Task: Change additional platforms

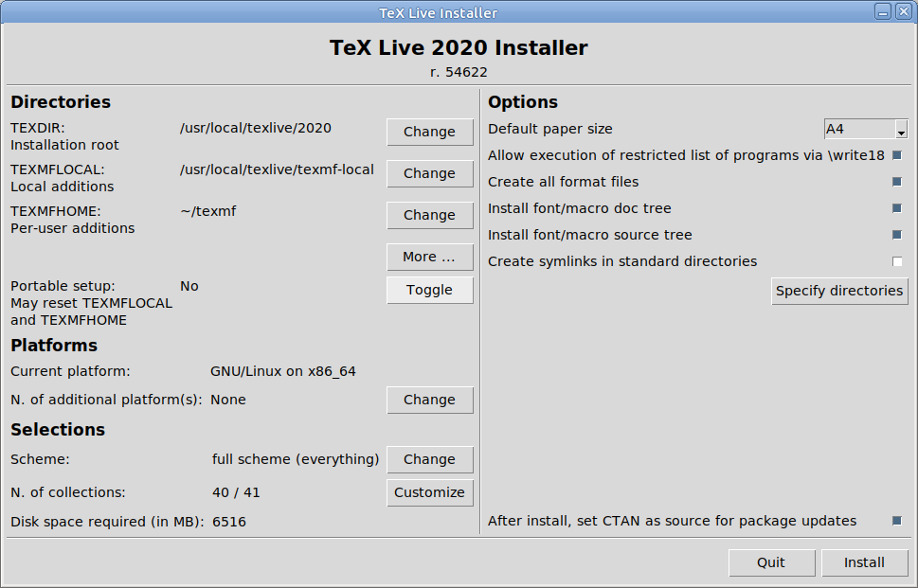Action: pyautogui.click(x=430, y=400)
